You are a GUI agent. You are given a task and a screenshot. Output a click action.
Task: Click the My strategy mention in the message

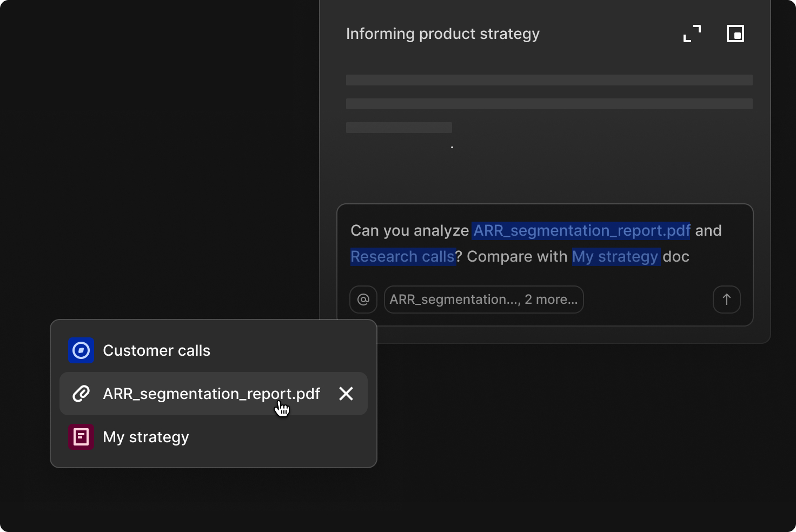click(x=615, y=257)
